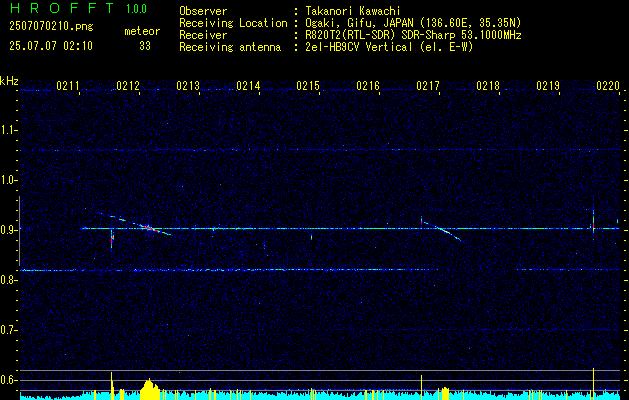Click the 0219 time marker
Image resolution: width=629 pixels, height=400 pixels.
pos(548,85)
